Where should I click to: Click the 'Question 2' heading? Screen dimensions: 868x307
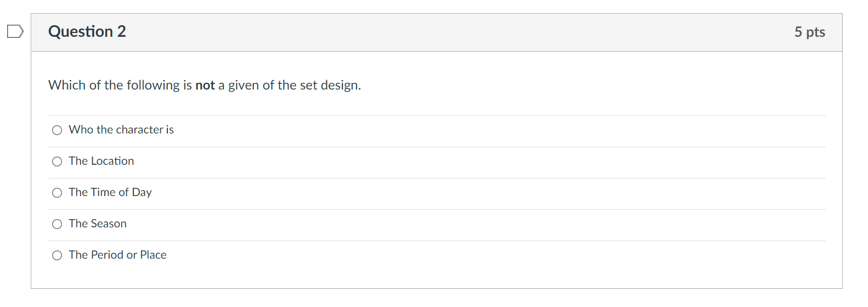87,31
